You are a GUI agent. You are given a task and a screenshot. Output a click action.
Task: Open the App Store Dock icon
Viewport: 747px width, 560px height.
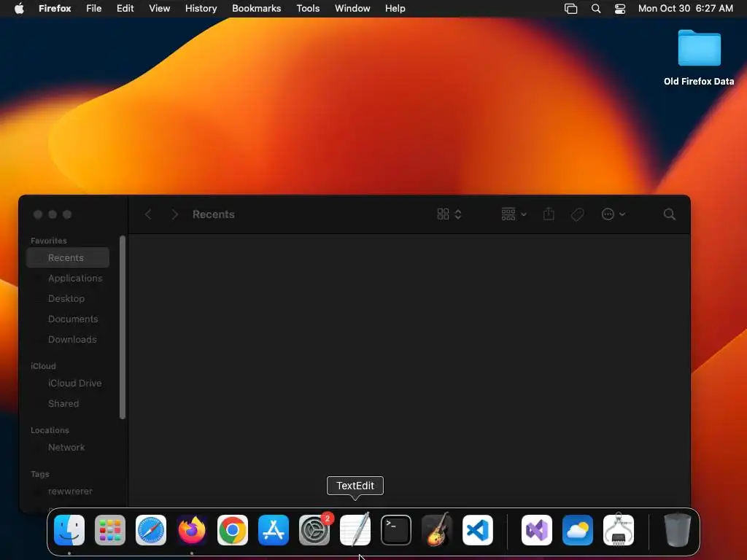tap(274, 530)
